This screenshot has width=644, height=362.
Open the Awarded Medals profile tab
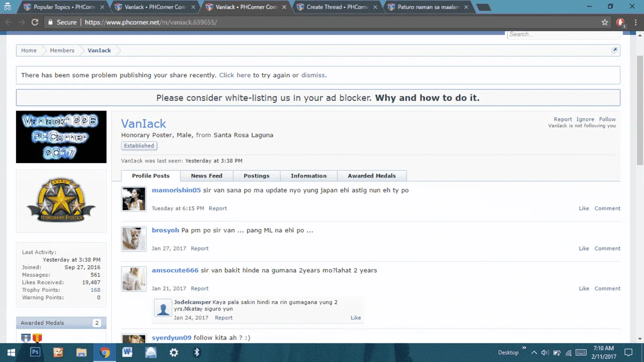click(x=372, y=176)
